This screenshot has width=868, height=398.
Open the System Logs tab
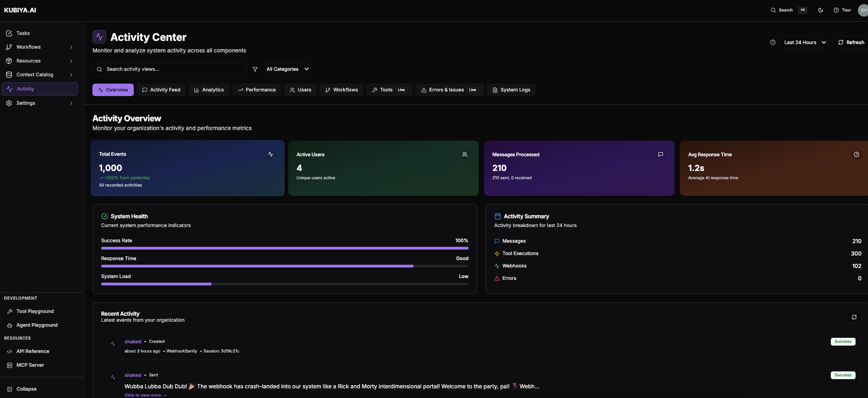pos(511,90)
